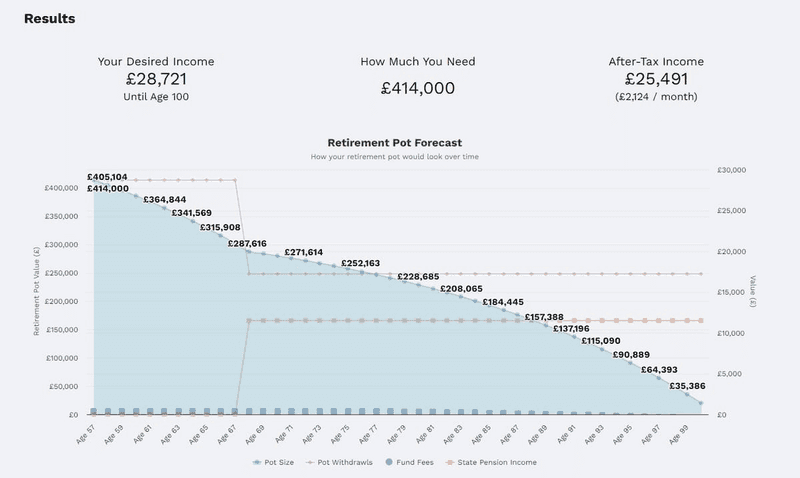Click the Retirement Pot Forecast chart title
Image resolution: width=800 pixels, height=478 pixels.
(x=395, y=143)
